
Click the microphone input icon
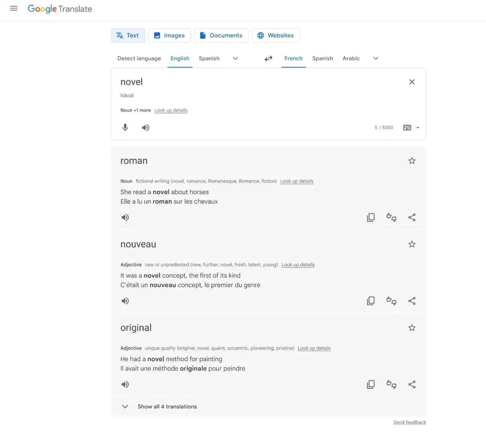(x=125, y=127)
